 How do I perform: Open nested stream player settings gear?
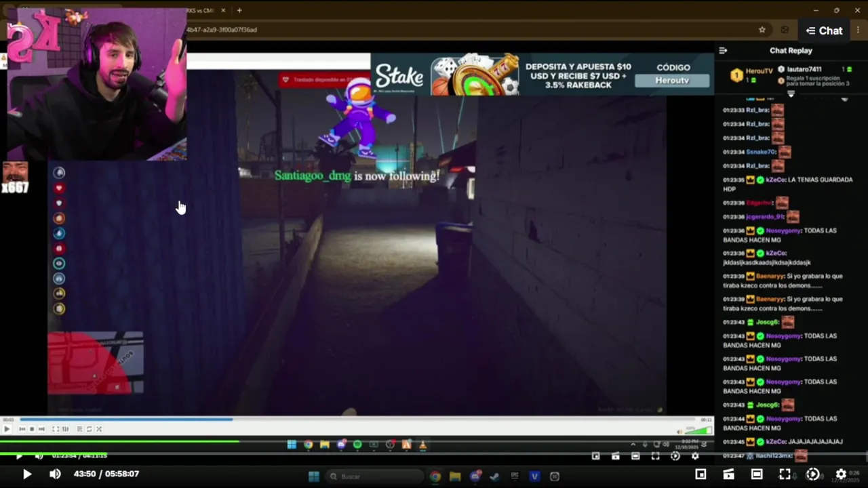tap(695, 456)
